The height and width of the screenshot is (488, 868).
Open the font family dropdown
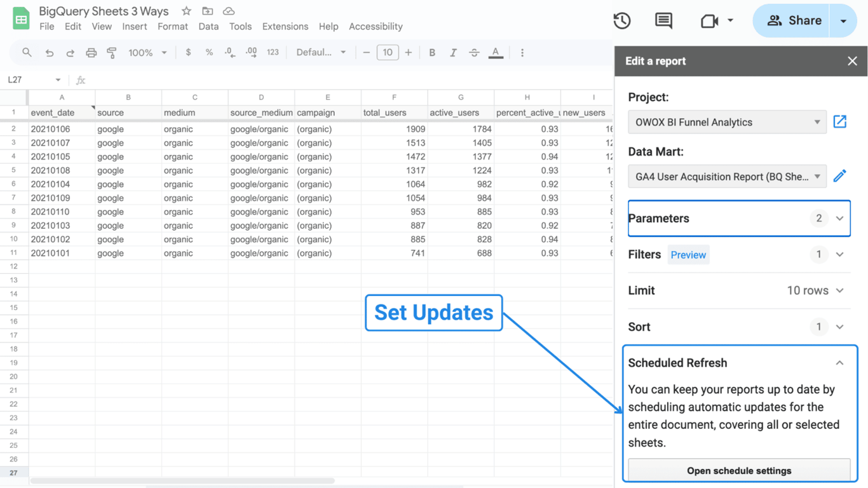[x=321, y=53]
